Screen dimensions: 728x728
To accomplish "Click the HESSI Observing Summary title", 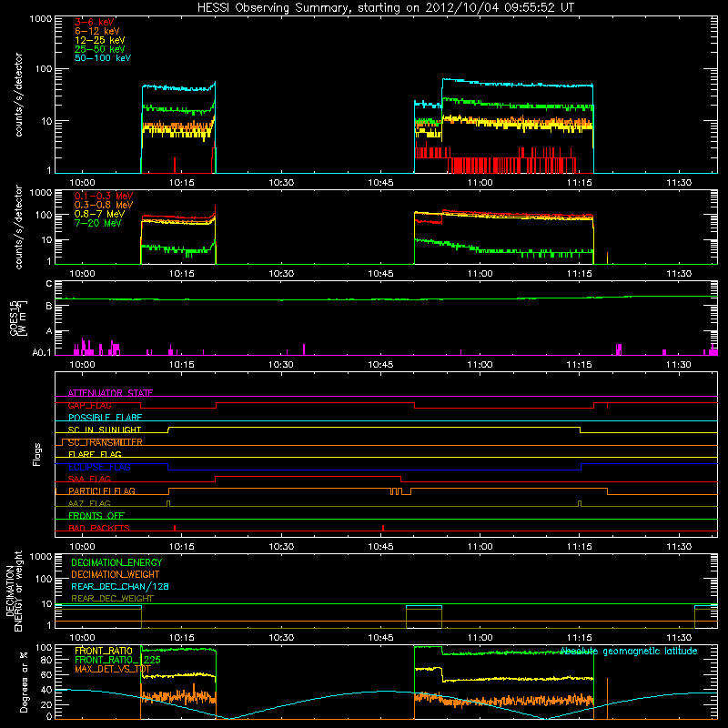I will click(386, 8).
